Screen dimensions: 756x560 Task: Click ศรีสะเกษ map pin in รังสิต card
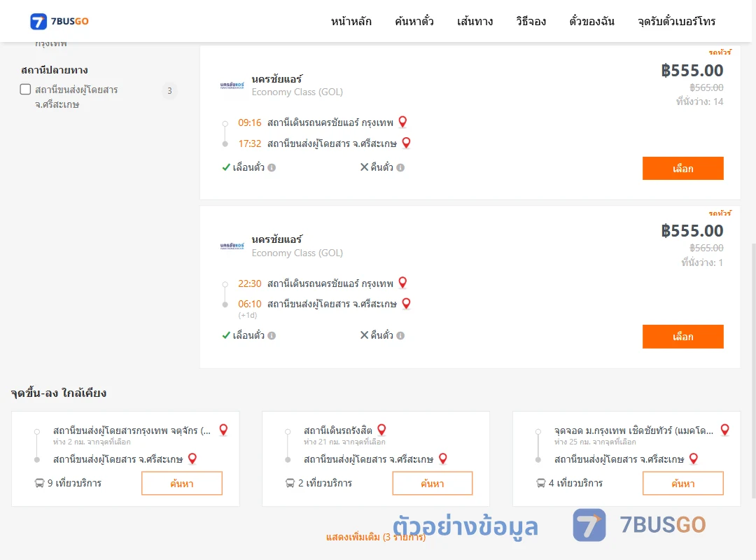pos(442,458)
